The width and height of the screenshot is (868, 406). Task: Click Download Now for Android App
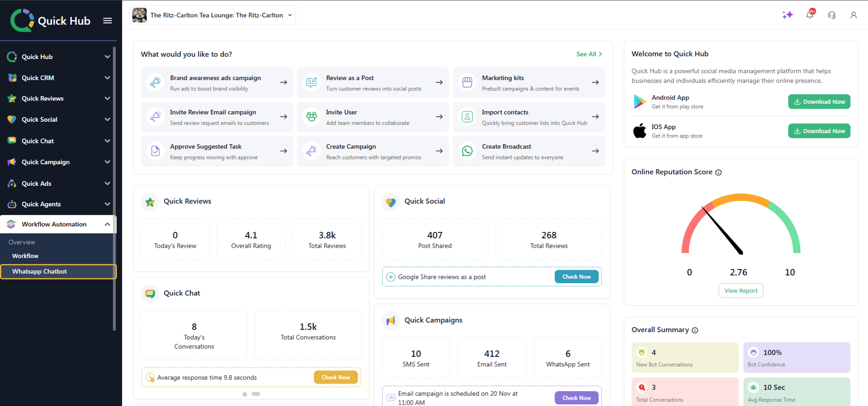pyautogui.click(x=819, y=102)
